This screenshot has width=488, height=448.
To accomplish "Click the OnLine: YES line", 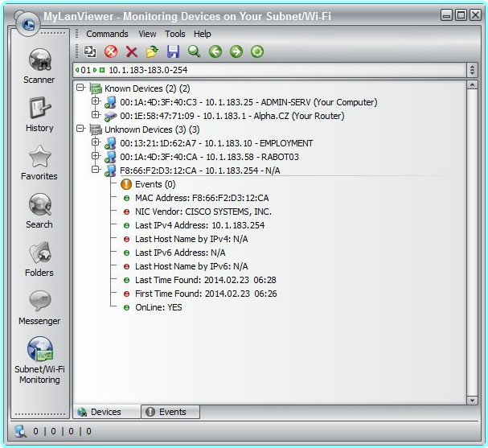I will (x=158, y=308).
